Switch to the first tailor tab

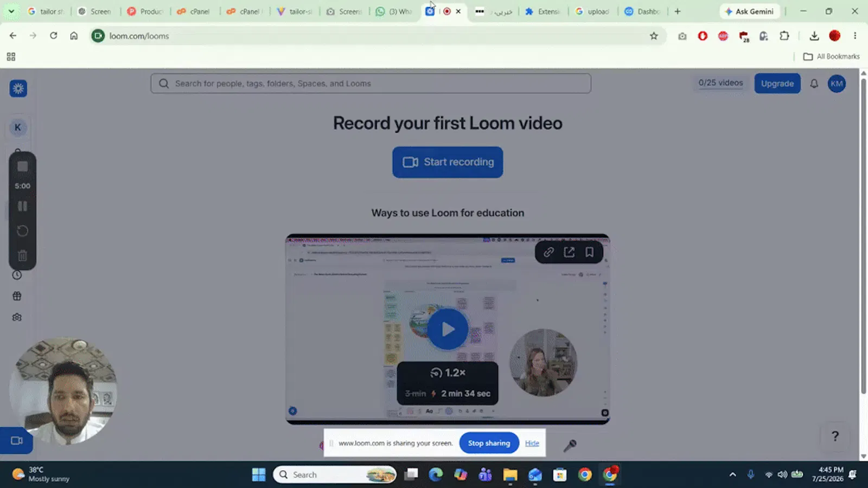pyautogui.click(x=46, y=11)
